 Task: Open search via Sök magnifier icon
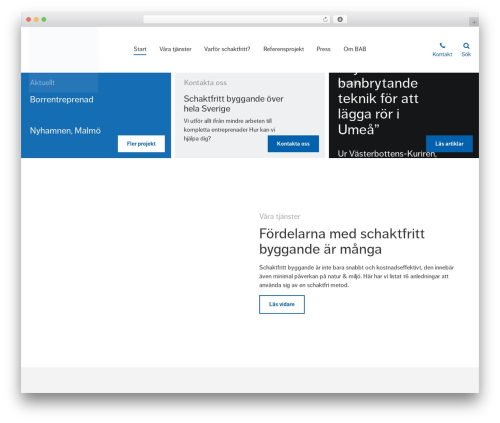point(466,46)
